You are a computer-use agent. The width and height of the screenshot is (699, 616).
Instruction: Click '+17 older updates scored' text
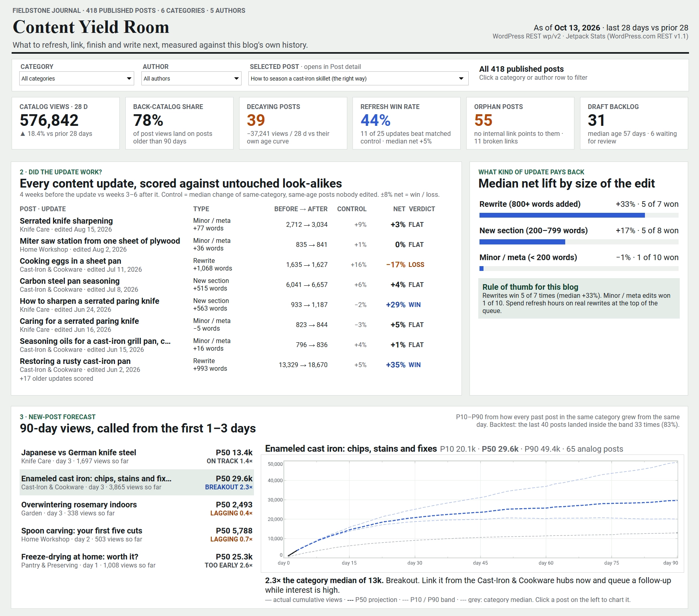(x=56, y=379)
